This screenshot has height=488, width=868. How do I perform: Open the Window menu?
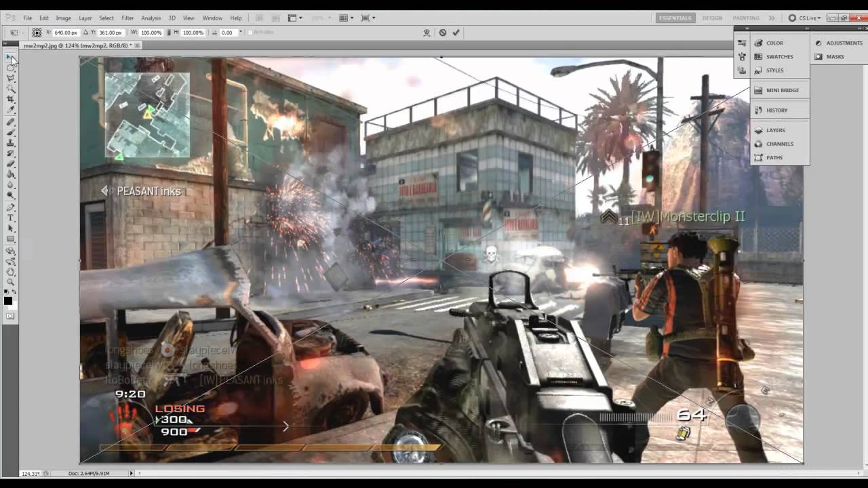[212, 18]
